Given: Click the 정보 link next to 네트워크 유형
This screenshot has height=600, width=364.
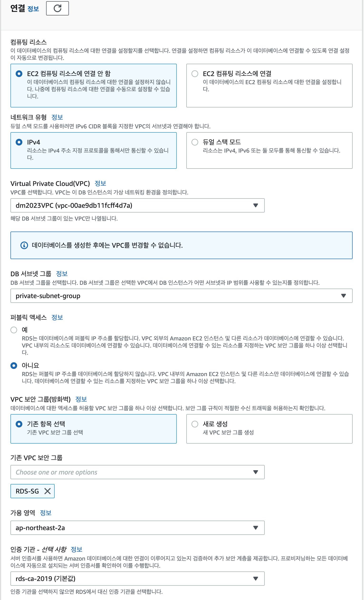Looking at the screenshot, I should point(57,117).
